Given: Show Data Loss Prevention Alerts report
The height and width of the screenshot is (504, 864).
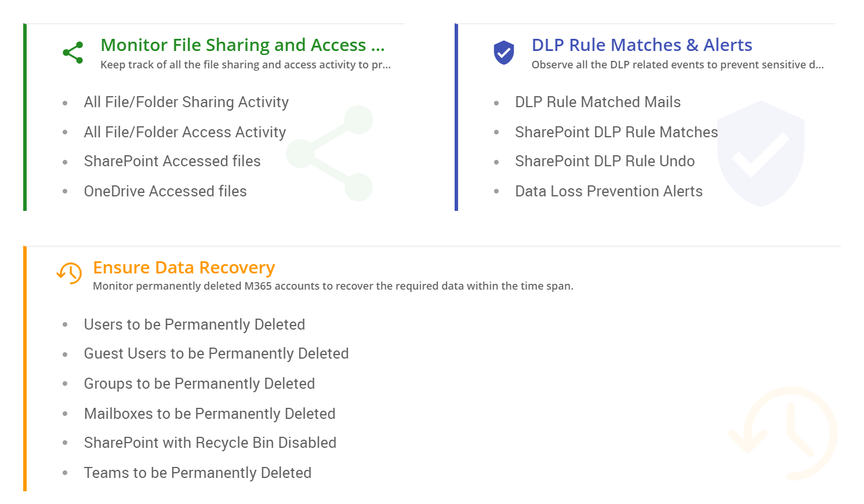Looking at the screenshot, I should pyautogui.click(x=609, y=192).
